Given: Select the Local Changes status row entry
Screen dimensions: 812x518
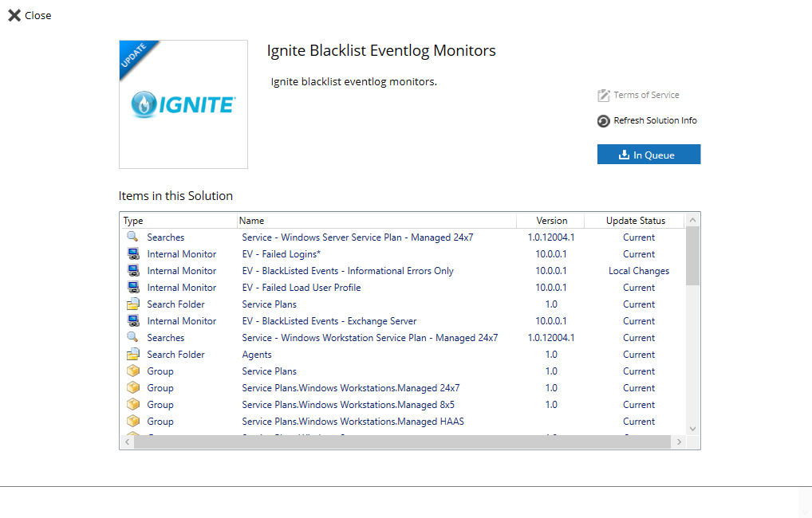Looking at the screenshot, I should (x=638, y=271).
